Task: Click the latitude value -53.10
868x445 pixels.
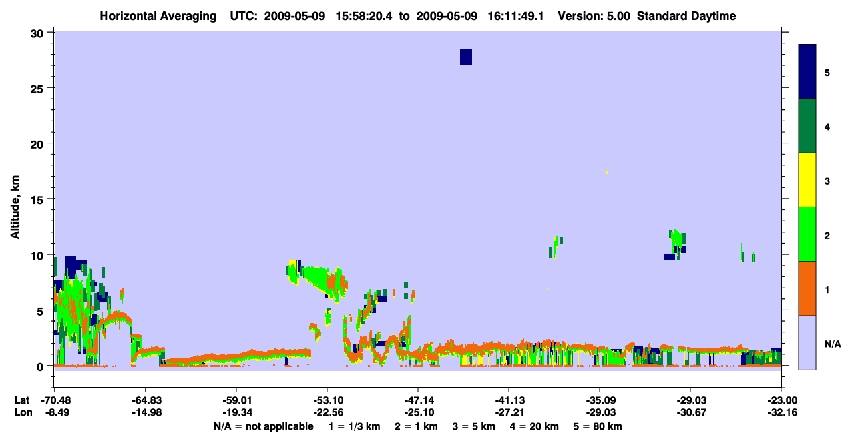Action: click(x=327, y=400)
